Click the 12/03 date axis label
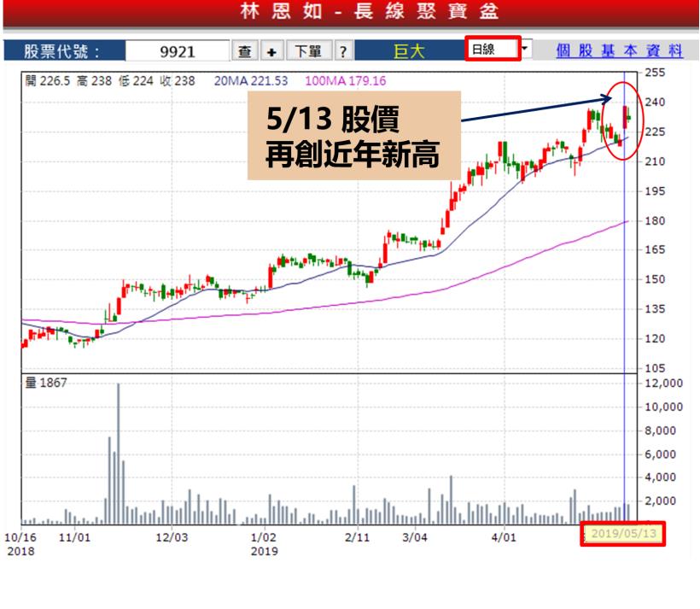Screen dimensions: 700x609 point(172,537)
